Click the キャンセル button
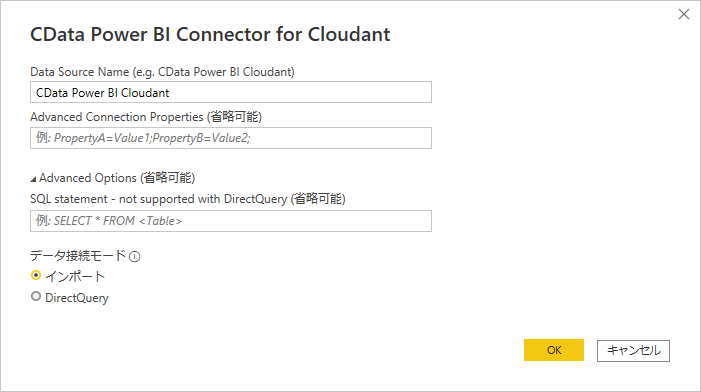 [633, 350]
